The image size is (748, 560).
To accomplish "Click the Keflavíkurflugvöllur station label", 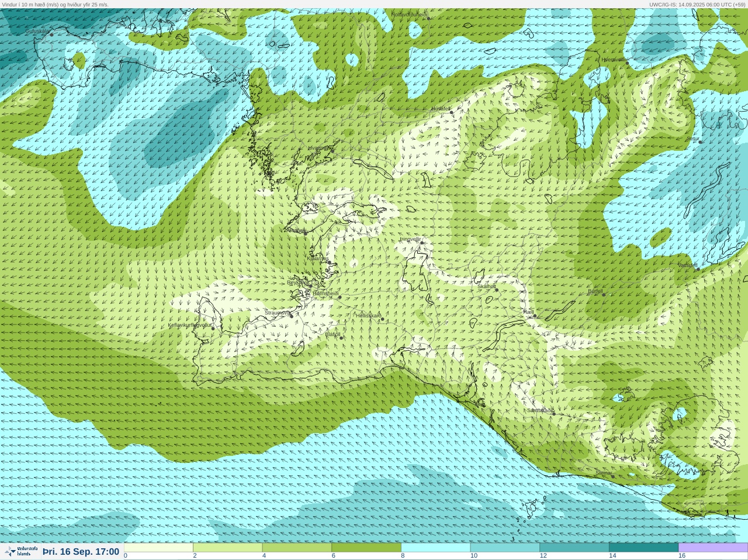I will 190,325.
